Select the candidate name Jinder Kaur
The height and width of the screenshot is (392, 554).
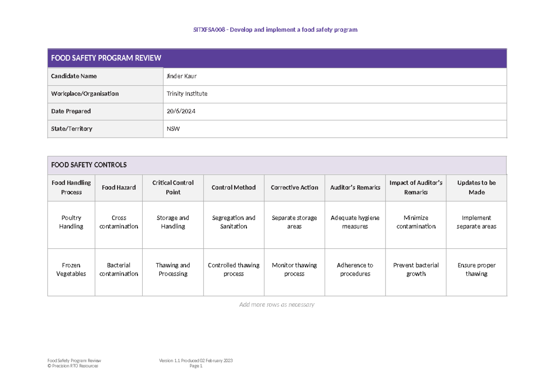181,76
